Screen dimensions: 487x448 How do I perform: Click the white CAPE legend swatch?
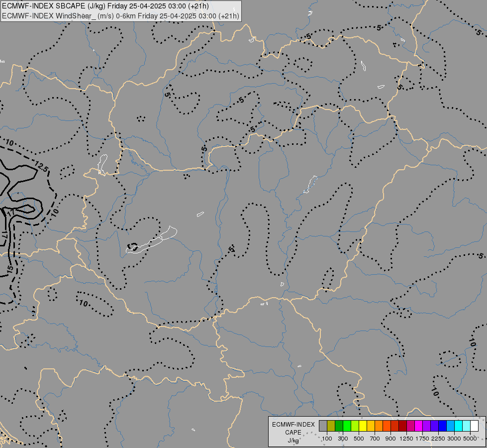point(474,426)
